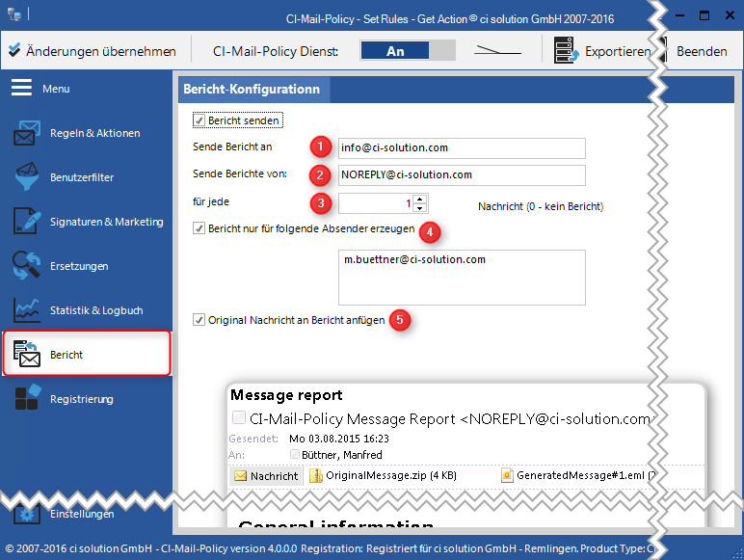Open Benutzerfilter funnel icon
Viewport: 744px width, 560px height.
tap(26, 177)
